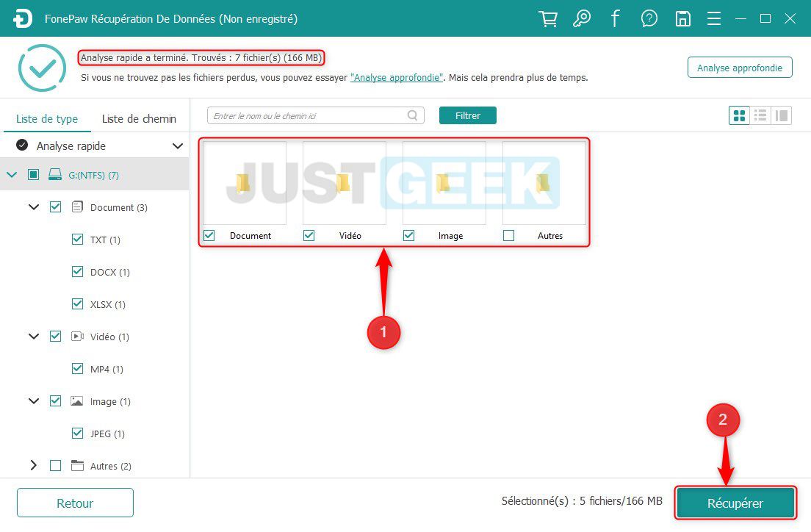Screen dimensions: 811x532
Task: Open the hamburger menu icon
Action: 714,18
